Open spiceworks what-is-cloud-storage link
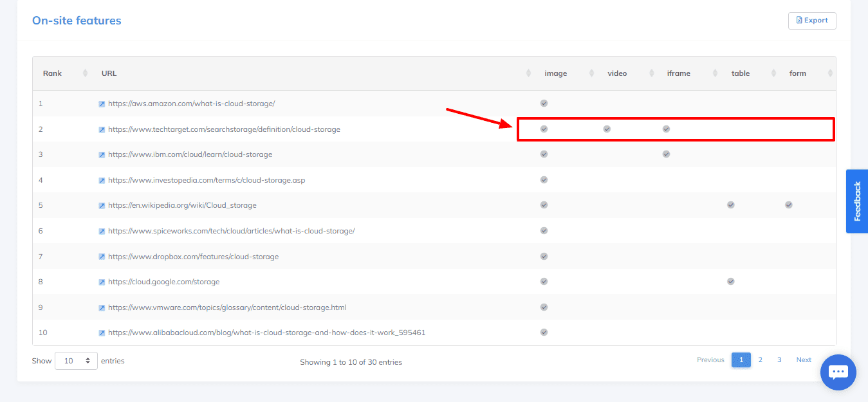 click(231, 231)
